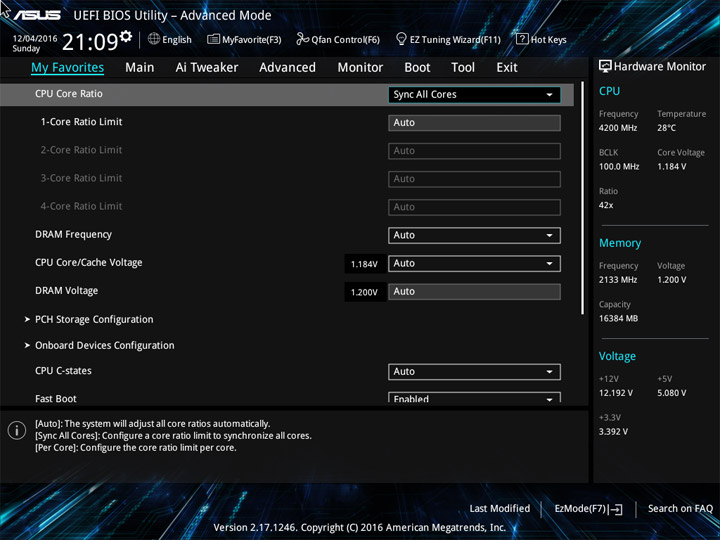Click the Qfan Control fan icon
Image resolution: width=720 pixels, height=540 pixels.
coord(302,39)
